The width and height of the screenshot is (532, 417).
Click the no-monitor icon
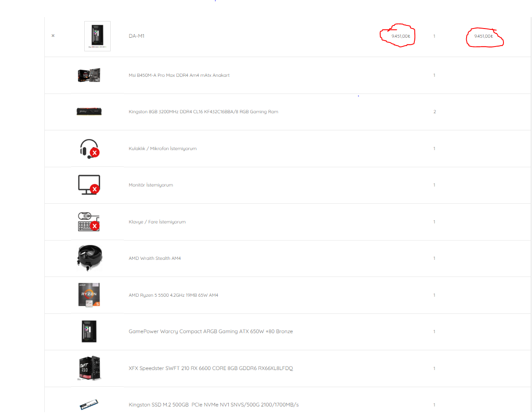click(89, 185)
